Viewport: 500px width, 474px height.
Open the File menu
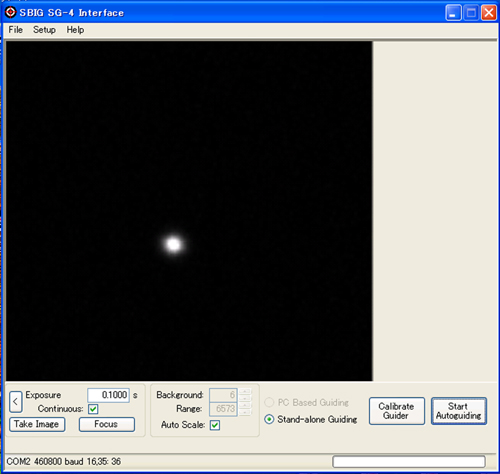click(x=16, y=30)
